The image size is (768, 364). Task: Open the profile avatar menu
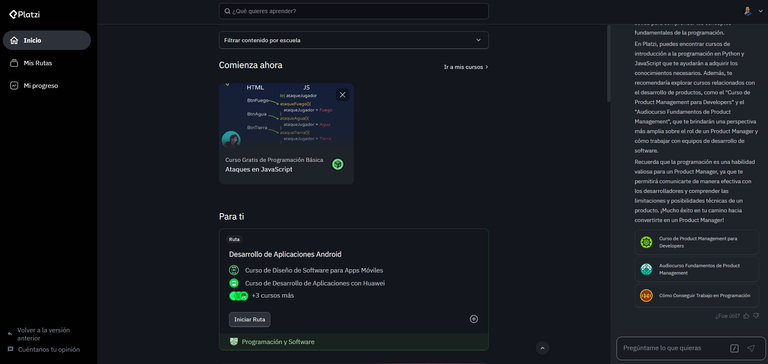[753, 11]
